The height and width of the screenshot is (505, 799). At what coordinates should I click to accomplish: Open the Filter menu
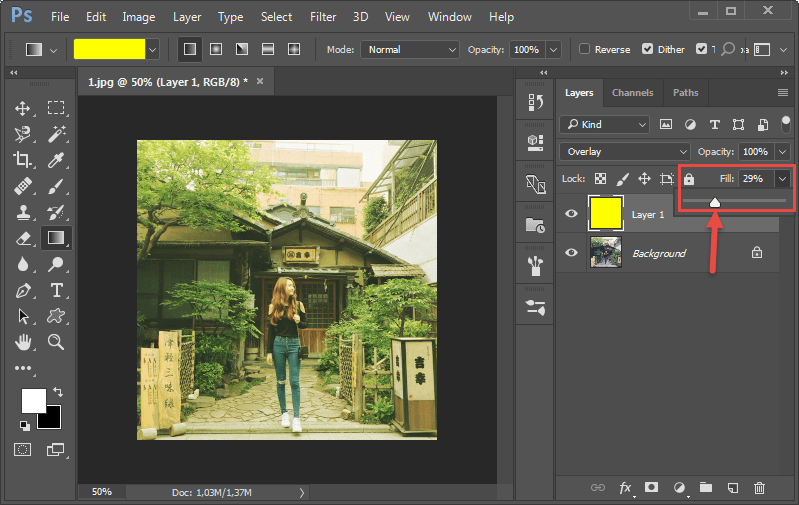coord(323,17)
